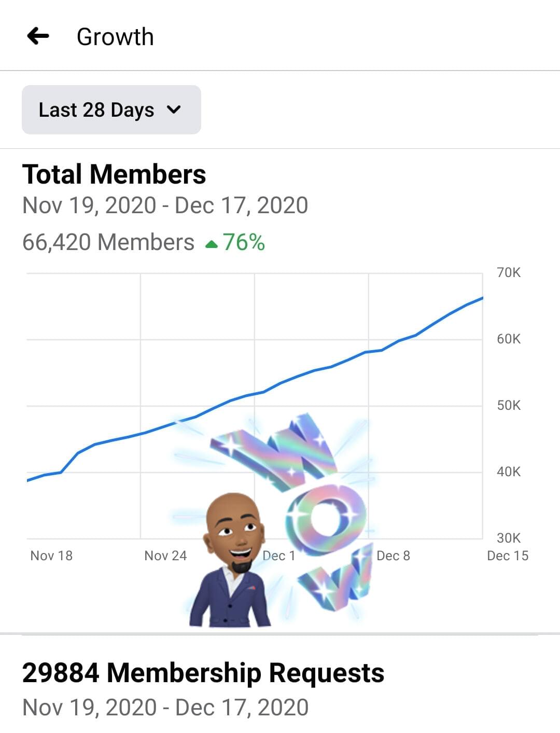Tap the 50K y-axis label

click(508, 405)
